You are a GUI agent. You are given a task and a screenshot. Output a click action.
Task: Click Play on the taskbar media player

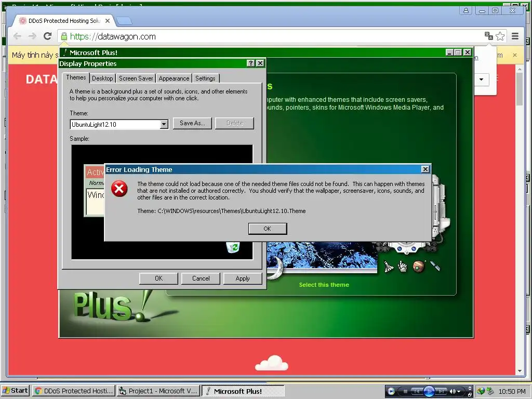coord(429,391)
